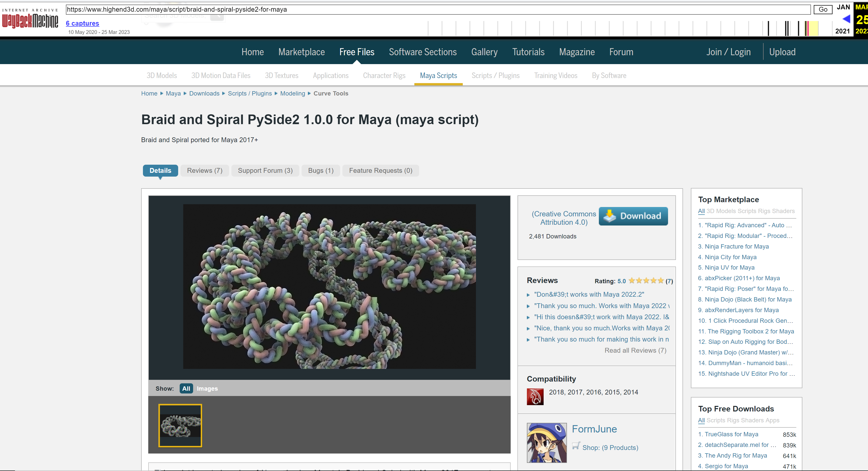Click the Join / Login link
The image size is (868, 471).
tap(728, 52)
